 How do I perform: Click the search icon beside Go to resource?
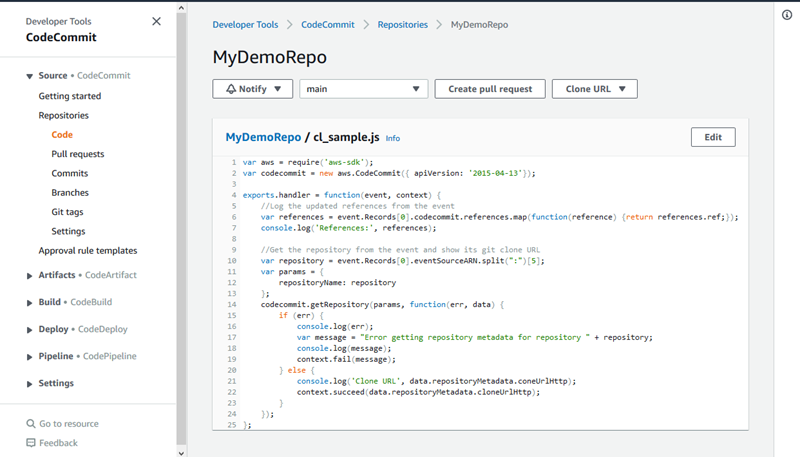31,424
